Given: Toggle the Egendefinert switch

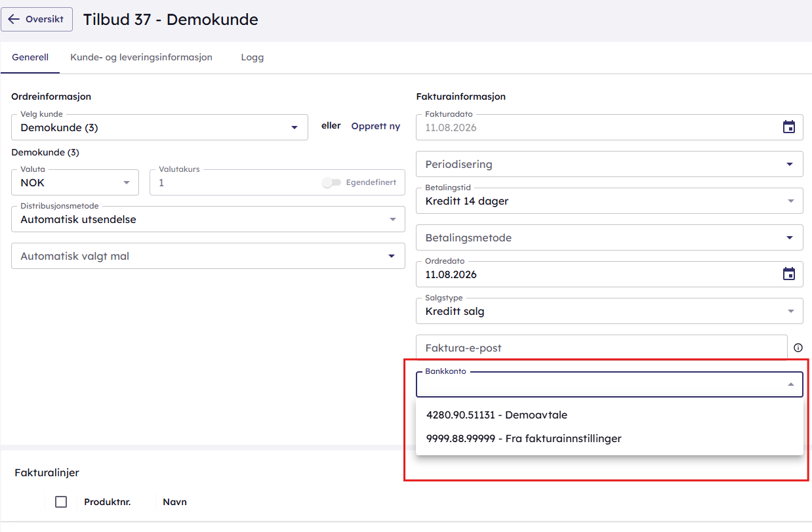Looking at the screenshot, I should pyautogui.click(x=332, y=182).
